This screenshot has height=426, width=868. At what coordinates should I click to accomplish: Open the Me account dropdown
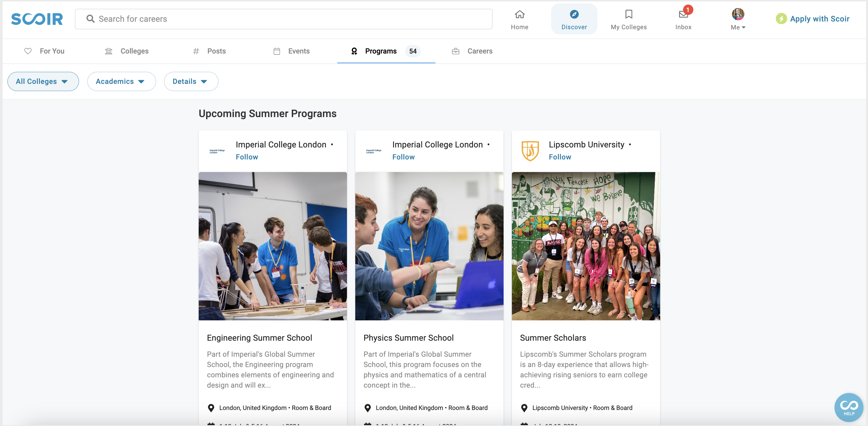[738, 27]
